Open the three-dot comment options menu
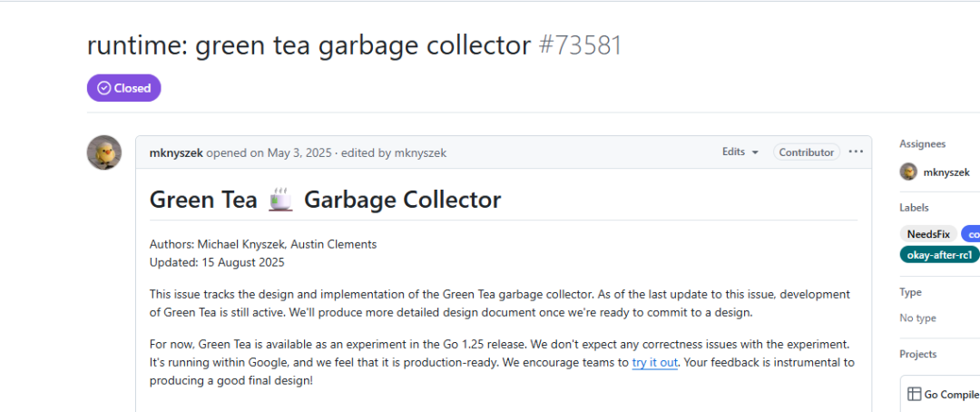980x412 pixels. click(856, 152)
